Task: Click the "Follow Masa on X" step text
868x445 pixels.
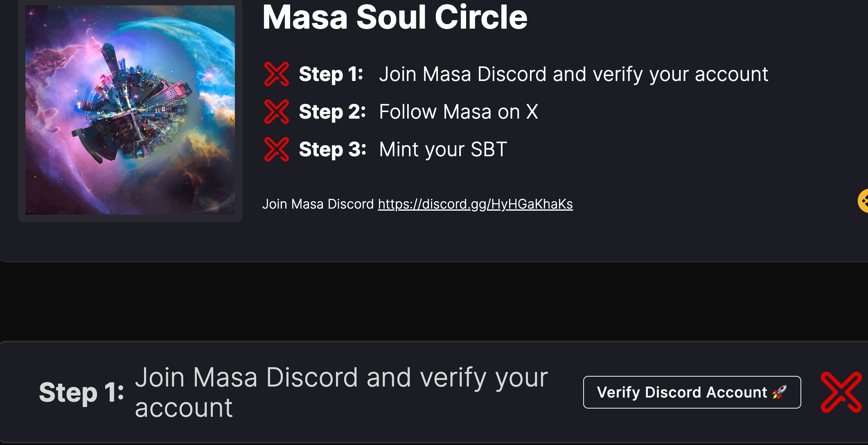Action: point(458,112)
